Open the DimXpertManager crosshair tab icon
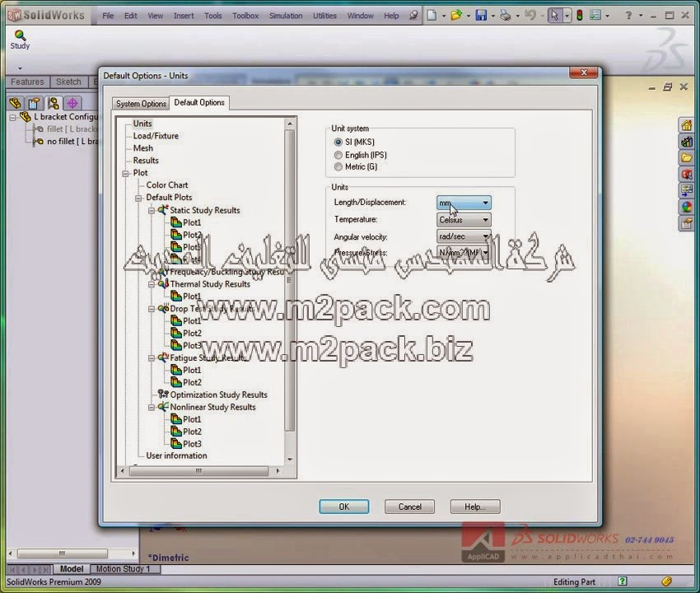The image size is (700, 593). click(x=72, y=103)
